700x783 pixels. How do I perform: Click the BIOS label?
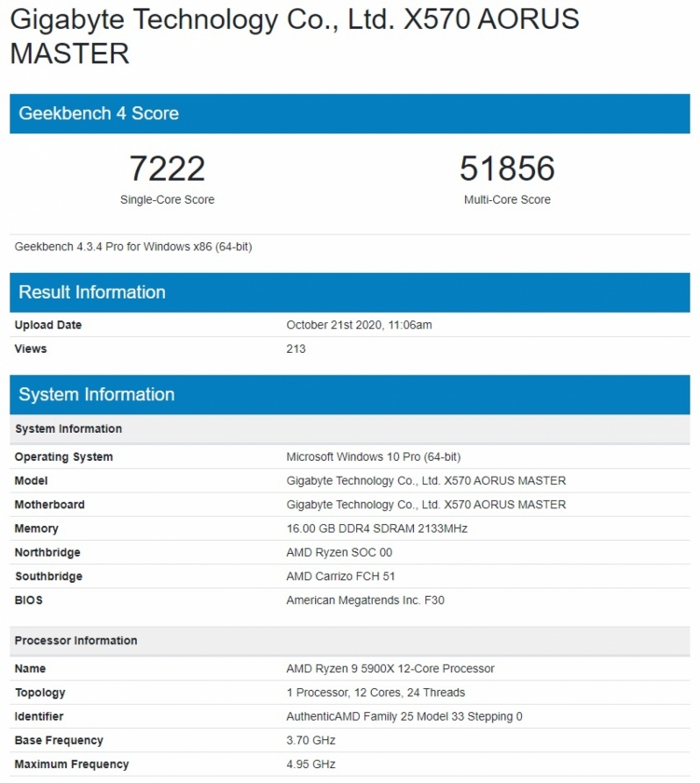(28, 600)
